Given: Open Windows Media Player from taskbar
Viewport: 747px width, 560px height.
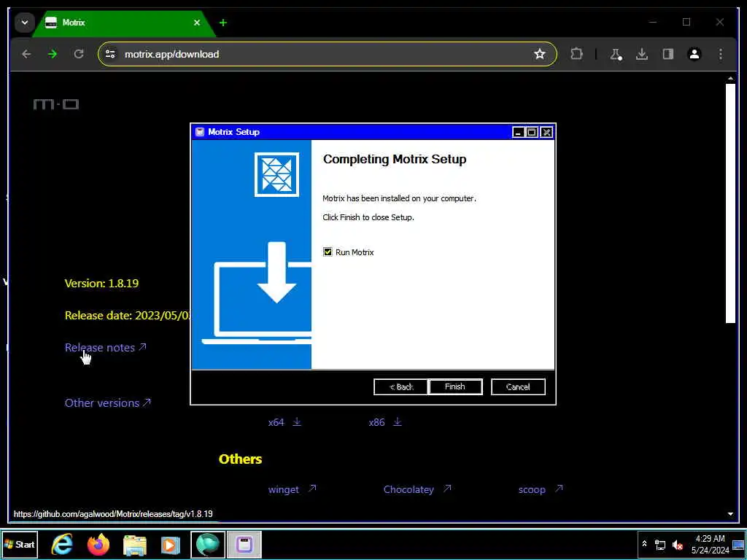Looking at the screenshot, I should [170, 545].
